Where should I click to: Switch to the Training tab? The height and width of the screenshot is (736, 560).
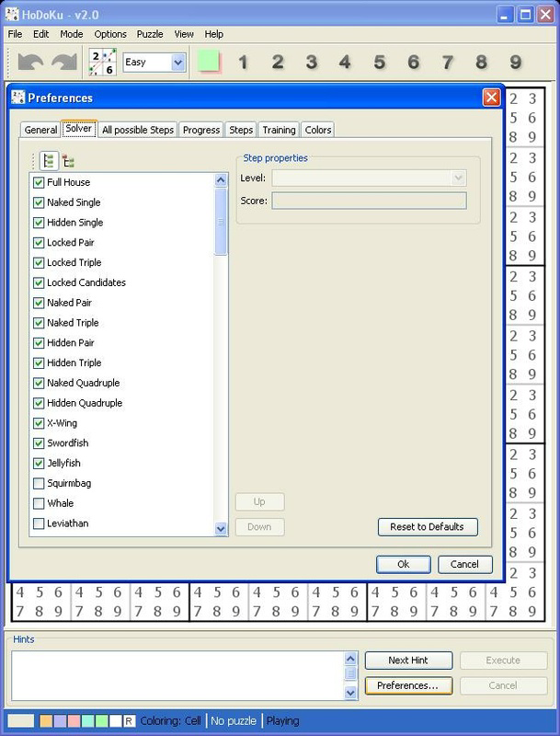tap(279, 130)
